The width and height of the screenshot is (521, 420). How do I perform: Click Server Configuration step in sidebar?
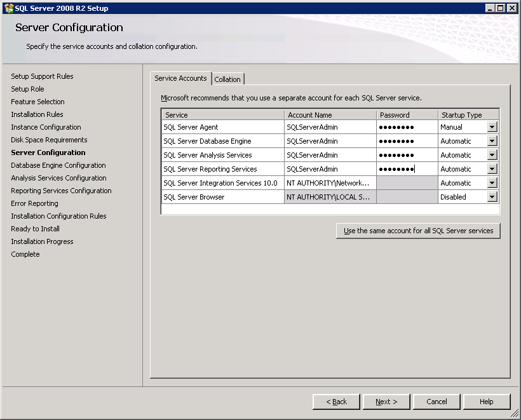click(x=48, y=152)
